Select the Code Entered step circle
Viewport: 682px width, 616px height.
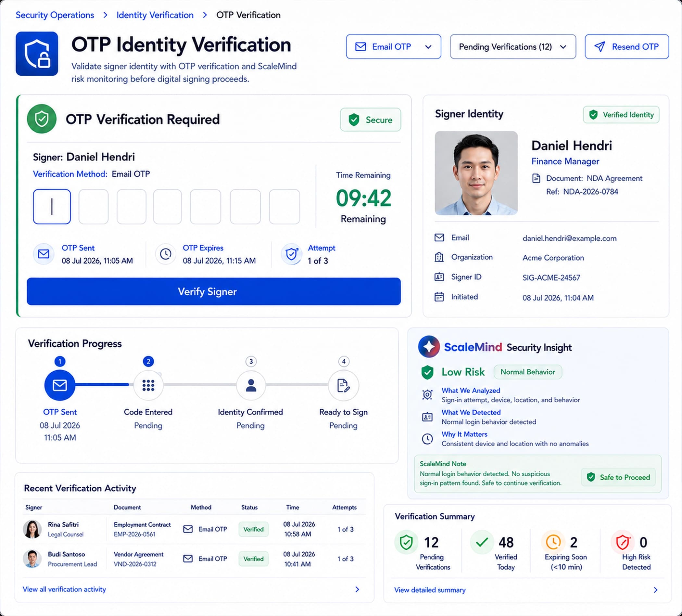148,385
